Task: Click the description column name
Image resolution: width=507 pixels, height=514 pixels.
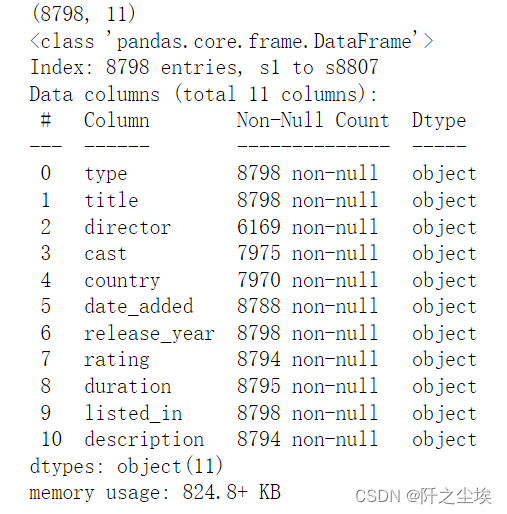Action: (x=144, y=440)
